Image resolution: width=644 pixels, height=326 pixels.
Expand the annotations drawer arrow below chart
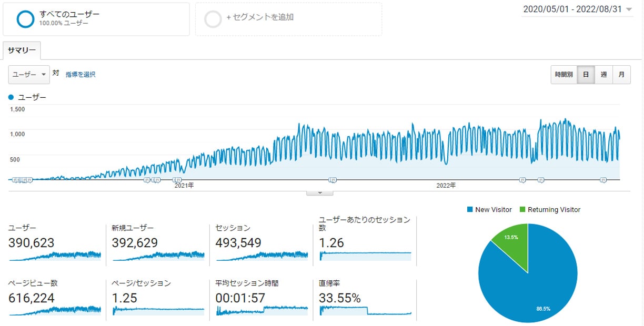[320, 193]
